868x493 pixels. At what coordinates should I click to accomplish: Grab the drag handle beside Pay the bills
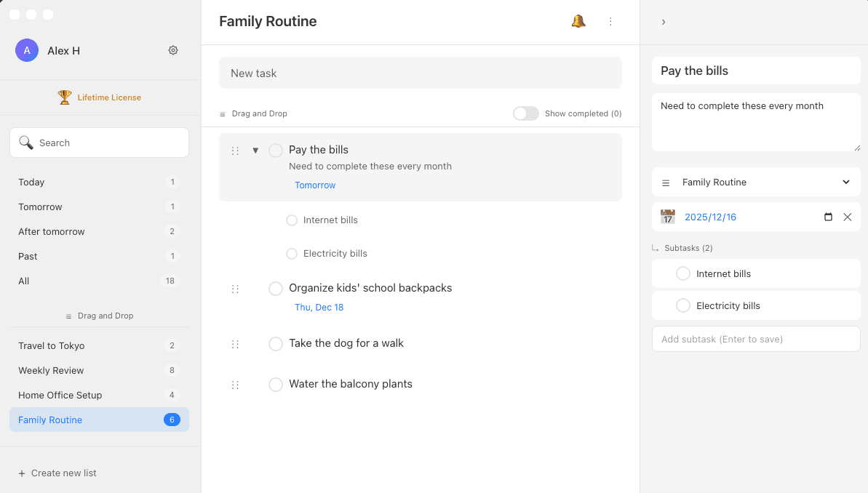point(235,151)
